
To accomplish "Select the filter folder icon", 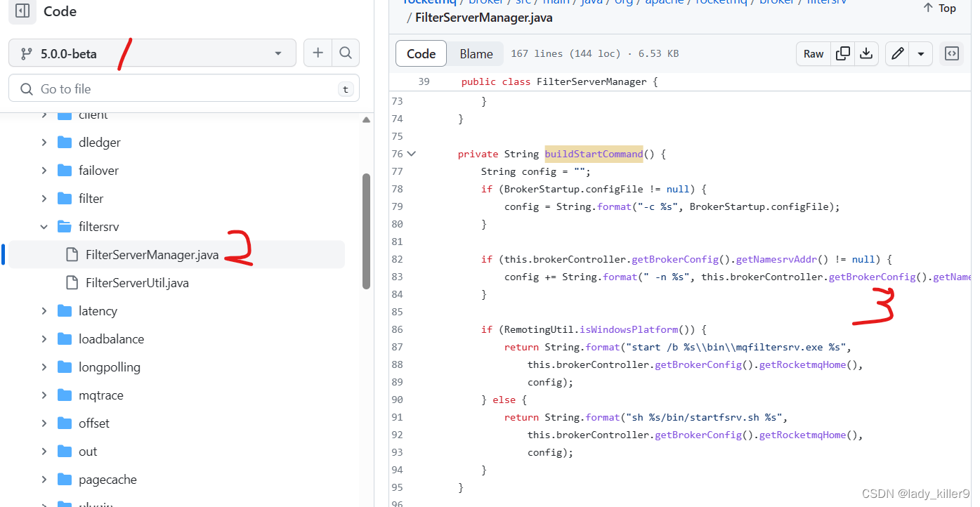I will click(65, 199).
